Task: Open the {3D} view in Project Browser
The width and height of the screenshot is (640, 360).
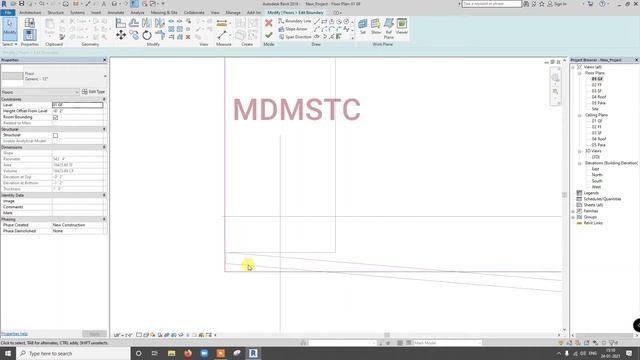Action: coord(596,157)
